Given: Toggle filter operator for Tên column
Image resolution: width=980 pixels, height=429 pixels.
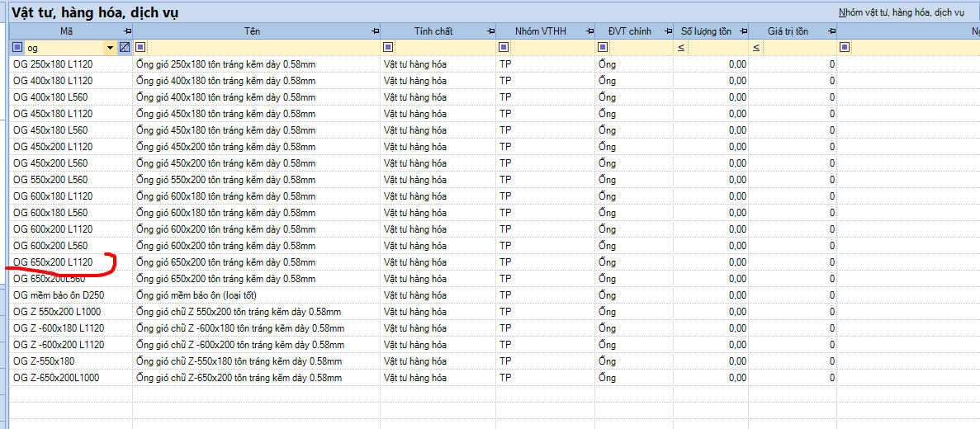Looking at the screenshot, I should click(x=140, y=48).
